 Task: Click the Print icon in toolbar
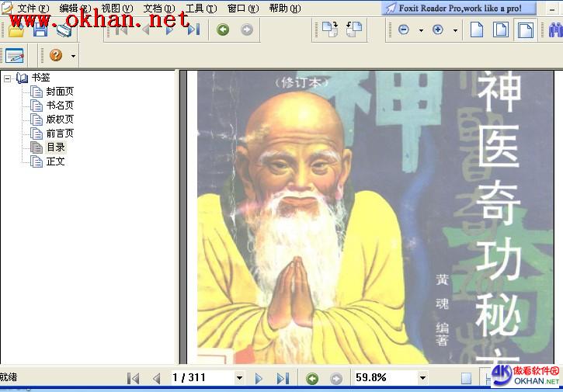[x=64, y=30]
